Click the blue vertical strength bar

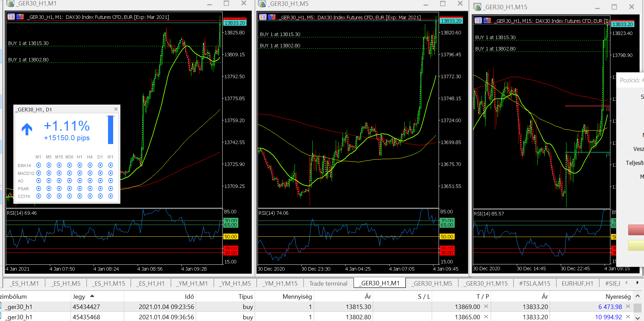[110, 130]
